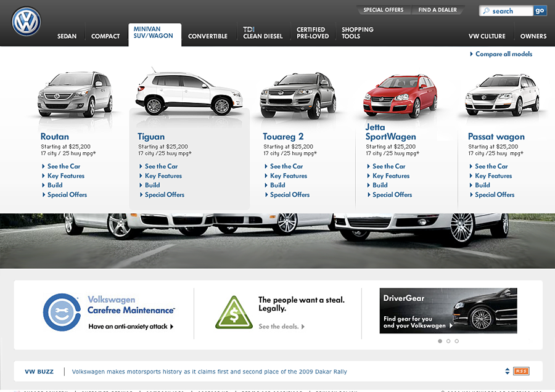The image size is (555, 392).
Task: Open the Certified Pre-Loved menu
Action: (313, 33)
